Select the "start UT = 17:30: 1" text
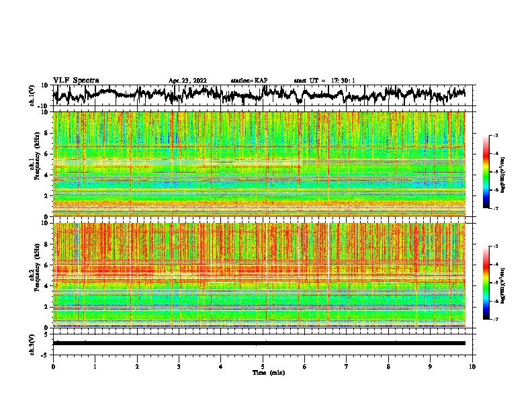 click(x=324, y=81)
